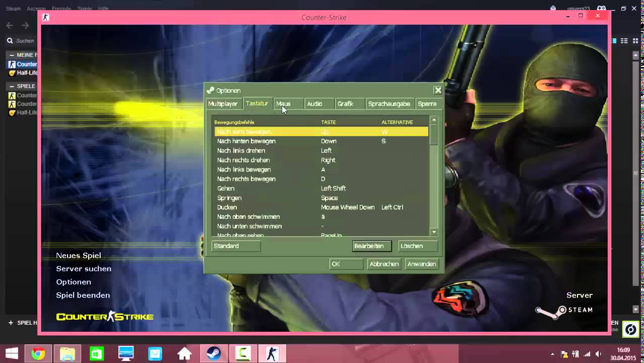The image size is (644, 363).
Task: Collapse the SPIELE group in Steam library
Action: click(x=12, y=86)
